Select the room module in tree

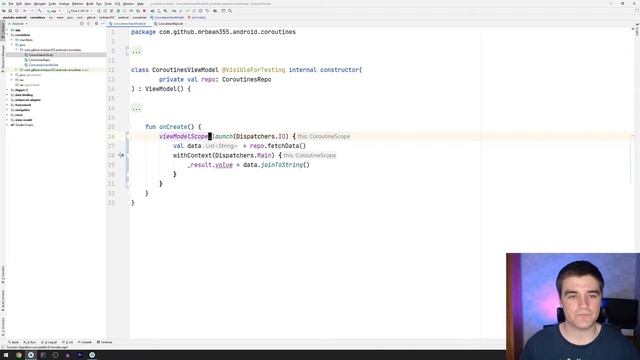coord(19,115)
